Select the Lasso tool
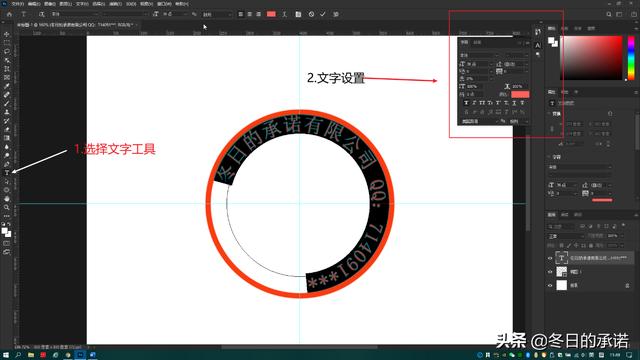 [x=7, y=51]
